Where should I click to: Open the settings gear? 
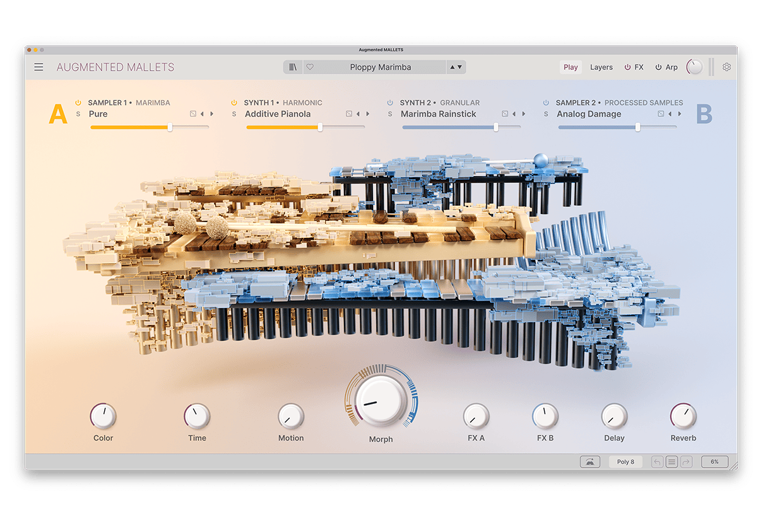(x=726, y=66)
